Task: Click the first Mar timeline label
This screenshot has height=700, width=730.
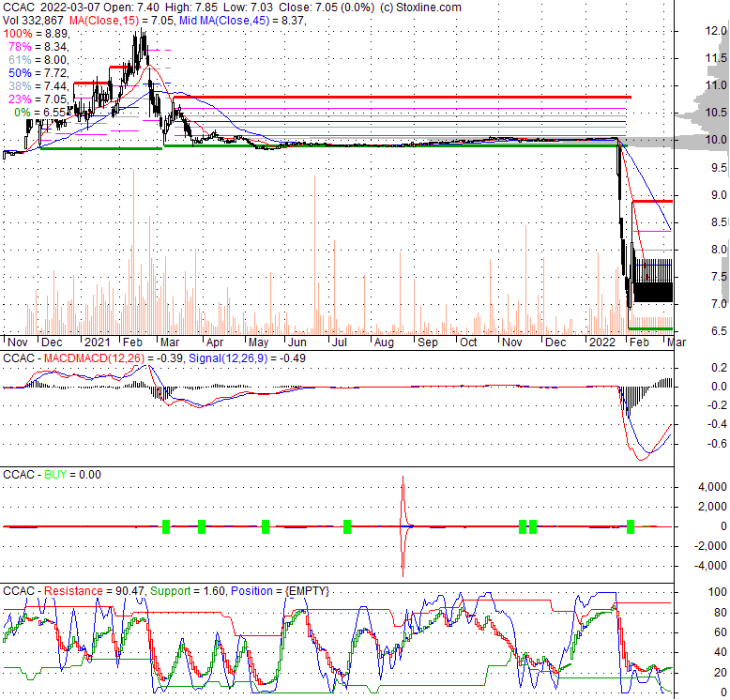Action: (170, 342)
